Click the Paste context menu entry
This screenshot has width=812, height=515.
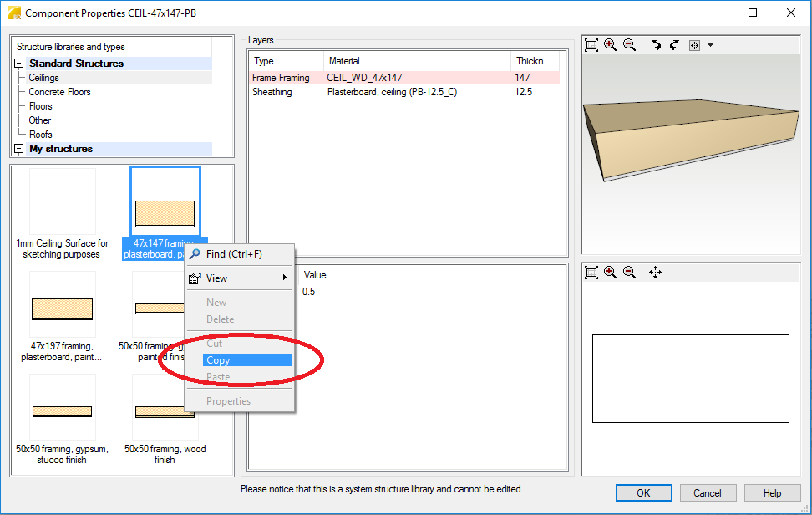click(x=218, y=377)
